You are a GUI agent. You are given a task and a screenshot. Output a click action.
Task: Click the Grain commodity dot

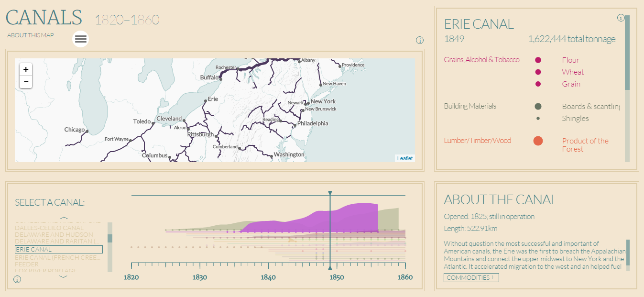pyautogui.click(x=538, y=84)
